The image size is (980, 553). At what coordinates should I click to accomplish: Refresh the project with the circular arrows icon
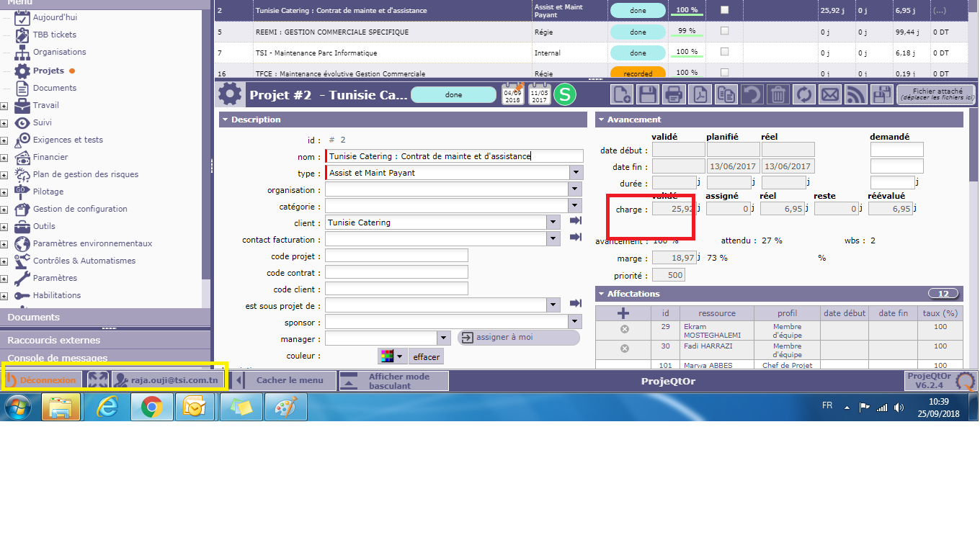tap(803, 94)
